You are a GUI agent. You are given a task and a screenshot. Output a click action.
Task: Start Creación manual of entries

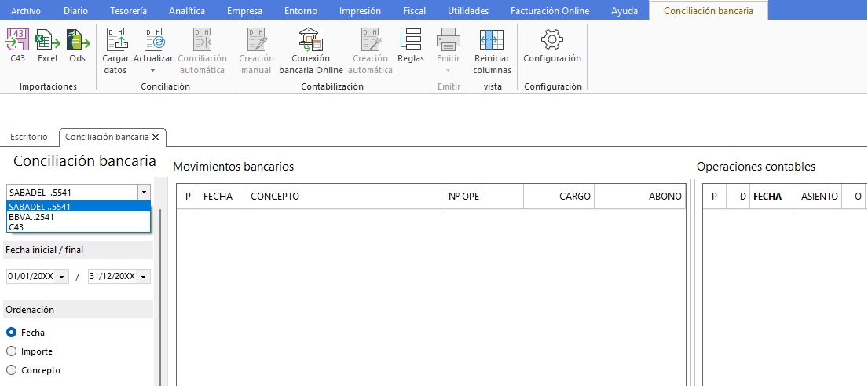[x=256, y=52]
